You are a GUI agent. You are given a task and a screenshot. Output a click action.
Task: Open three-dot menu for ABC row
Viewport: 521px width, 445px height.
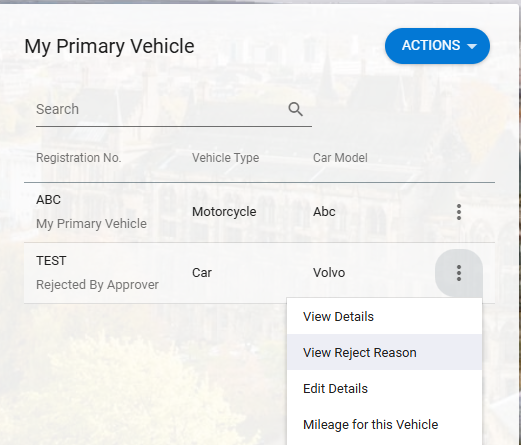(459, 212)
